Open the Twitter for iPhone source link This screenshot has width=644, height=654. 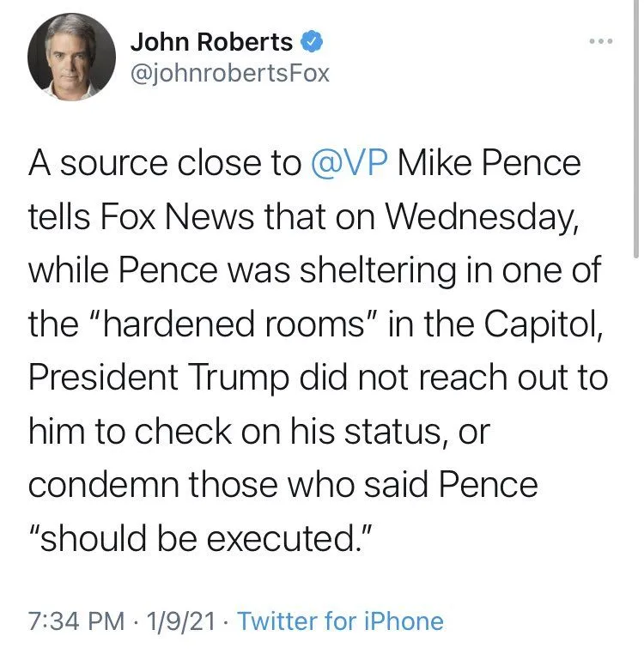pos(340,621)
